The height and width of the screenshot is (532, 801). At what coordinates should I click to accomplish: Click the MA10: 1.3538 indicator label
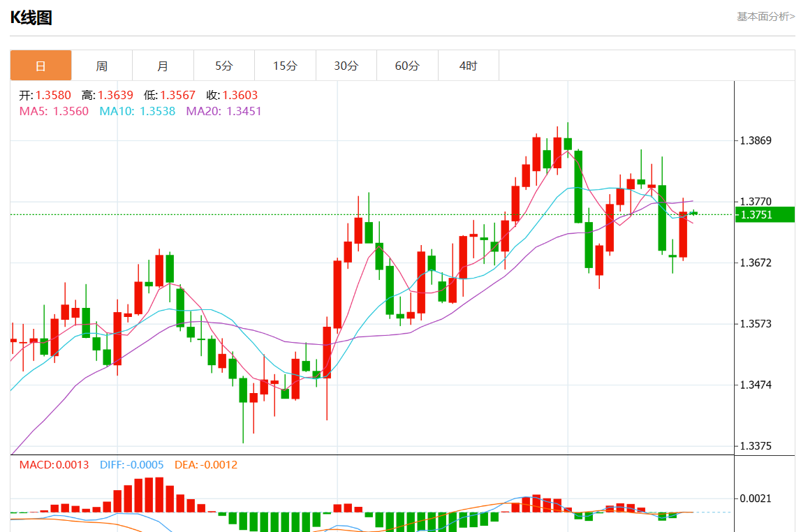point(137,111)
